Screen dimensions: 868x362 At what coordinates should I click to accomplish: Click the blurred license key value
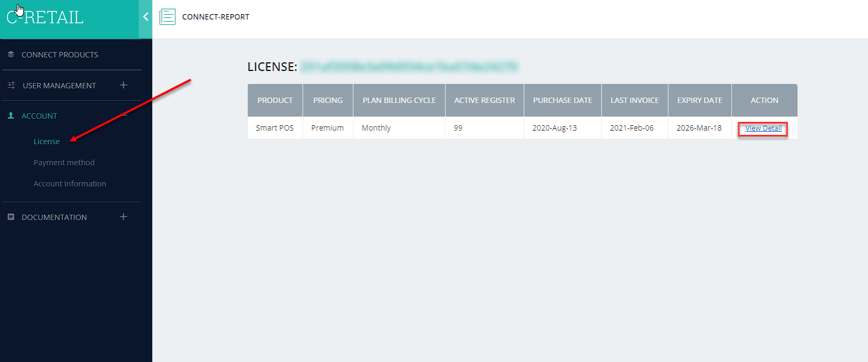tap(409, 67)
